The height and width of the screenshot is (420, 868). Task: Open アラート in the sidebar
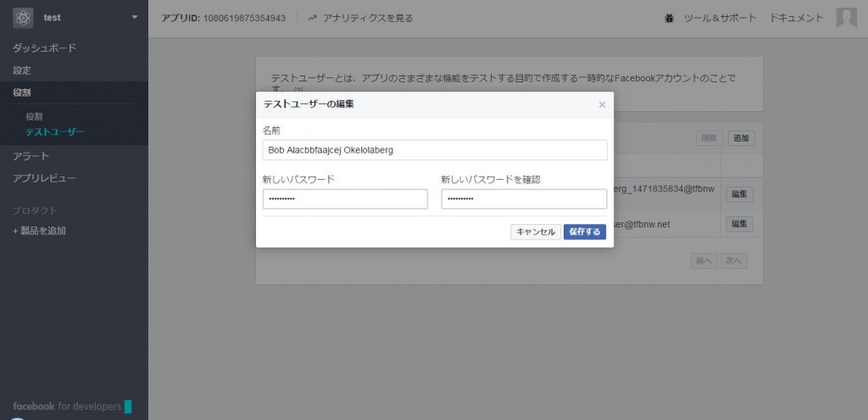(31, 156)
